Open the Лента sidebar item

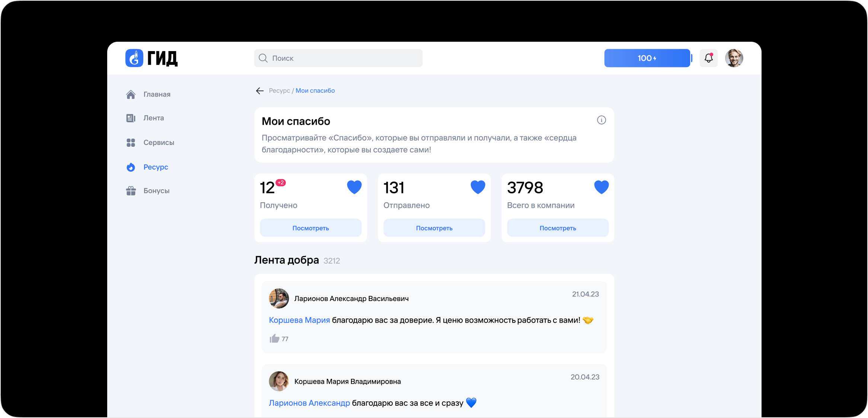pyautogui.click(x=145, y=118)
